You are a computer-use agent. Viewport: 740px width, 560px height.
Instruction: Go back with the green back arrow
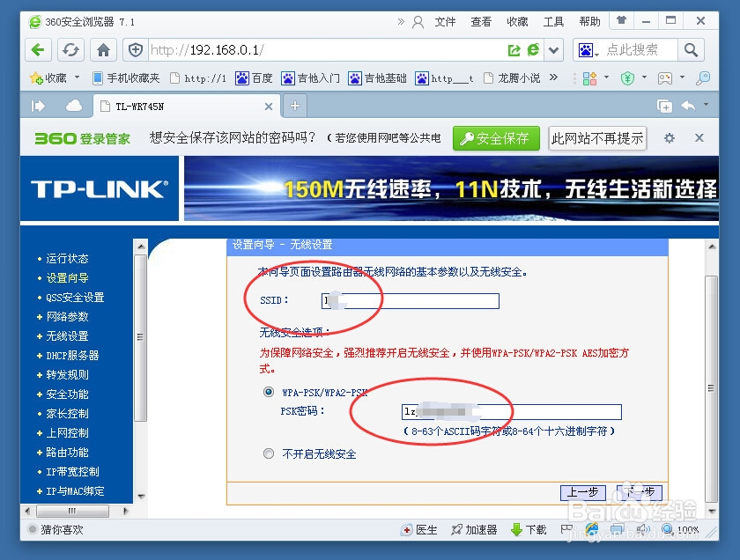click(38, 50)
